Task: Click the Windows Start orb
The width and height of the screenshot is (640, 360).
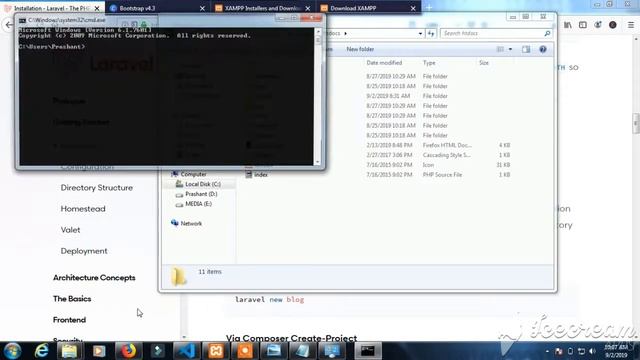Action: [12, 351]
